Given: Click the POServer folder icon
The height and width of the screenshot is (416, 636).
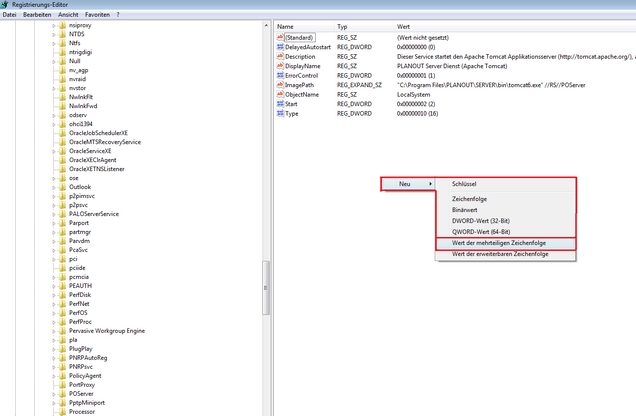Looking at the screenshot, I should 62,394.
